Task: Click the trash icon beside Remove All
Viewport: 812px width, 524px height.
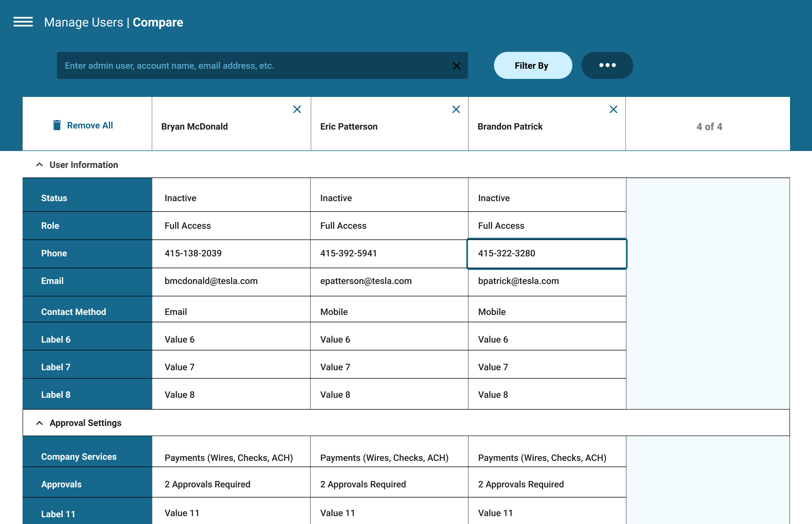Action: [57, 125]
